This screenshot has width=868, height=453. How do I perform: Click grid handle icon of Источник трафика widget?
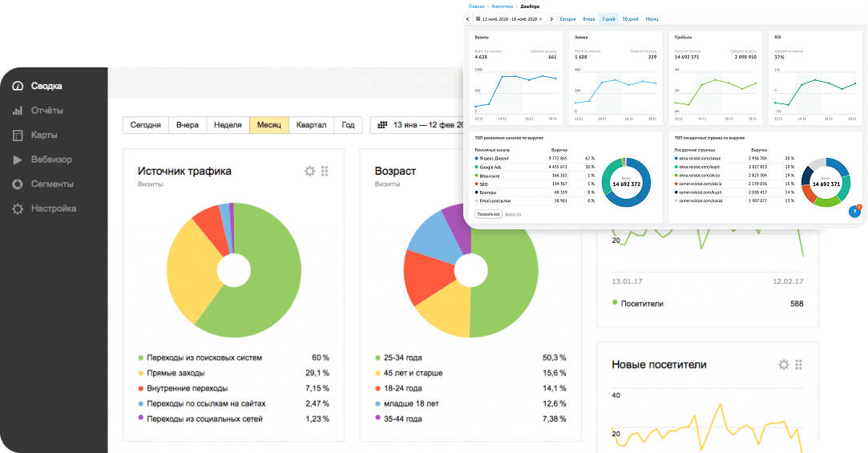325,171
